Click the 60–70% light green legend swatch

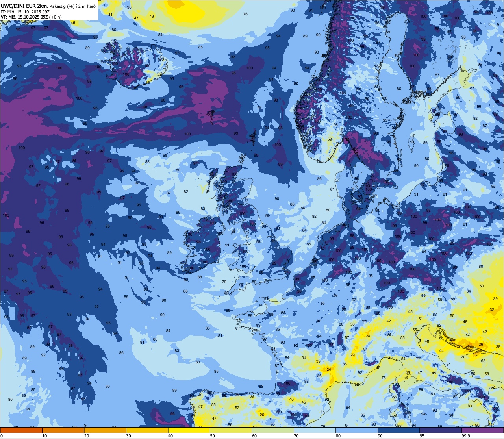273,430
